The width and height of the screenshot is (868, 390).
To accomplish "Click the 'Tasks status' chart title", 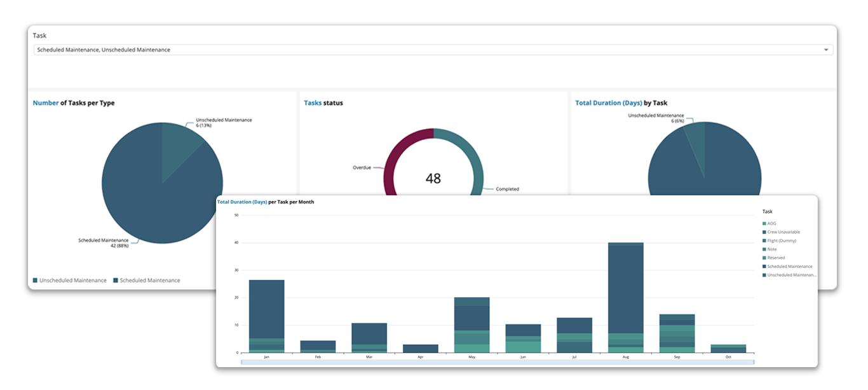I will click(323, 102).
